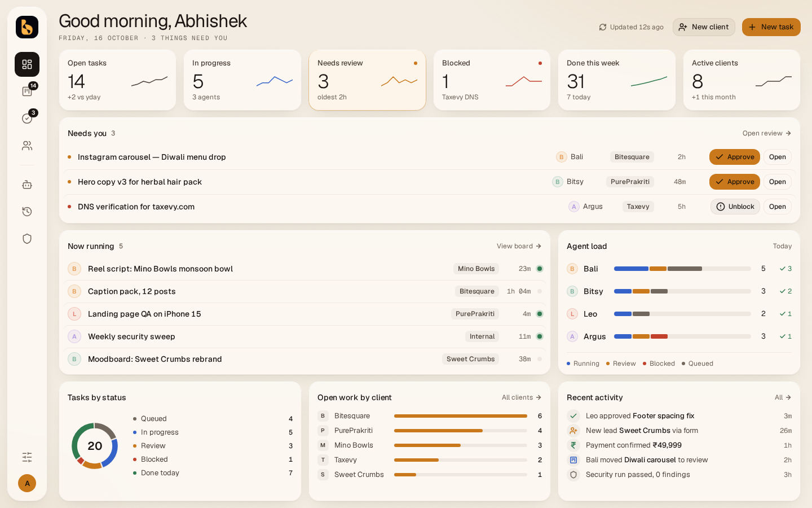Select the Done this week stat card
The image size is (812, 508).
(x=617, y=80)
